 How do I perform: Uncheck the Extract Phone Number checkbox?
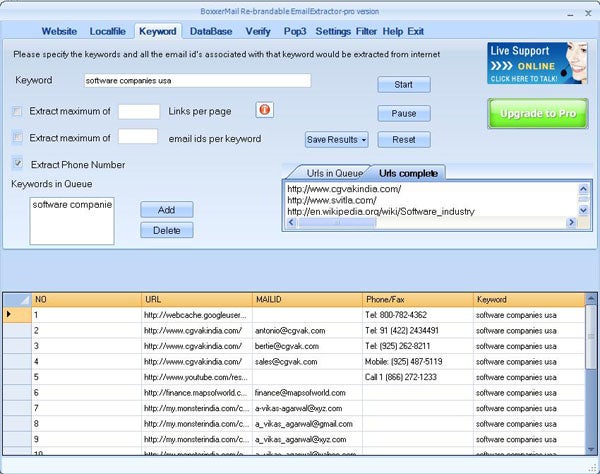pyautogui.click(x=17, y=163)
